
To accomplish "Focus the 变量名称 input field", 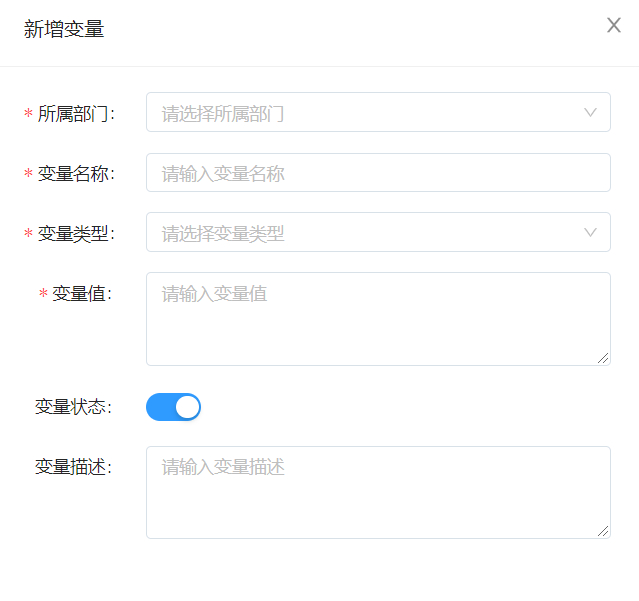I will (x=378, y=173).
